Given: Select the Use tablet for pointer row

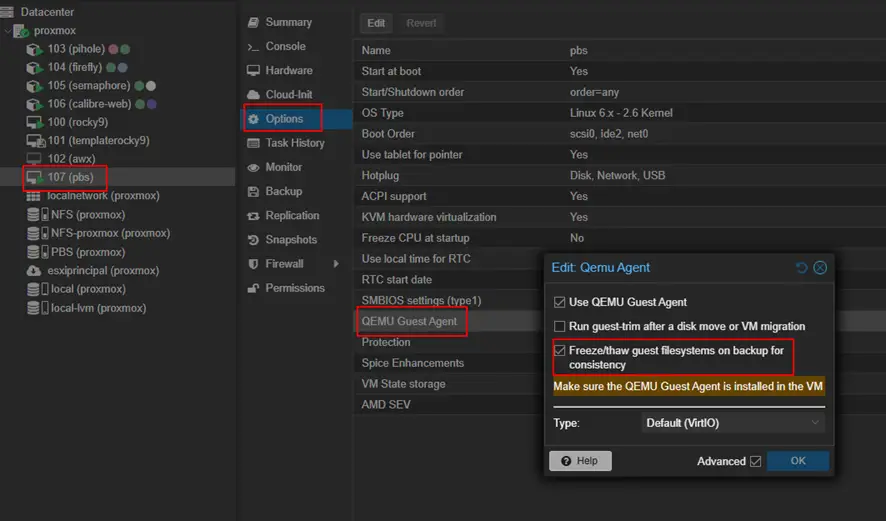Looking at the screenshot, I should click(620, 155).
